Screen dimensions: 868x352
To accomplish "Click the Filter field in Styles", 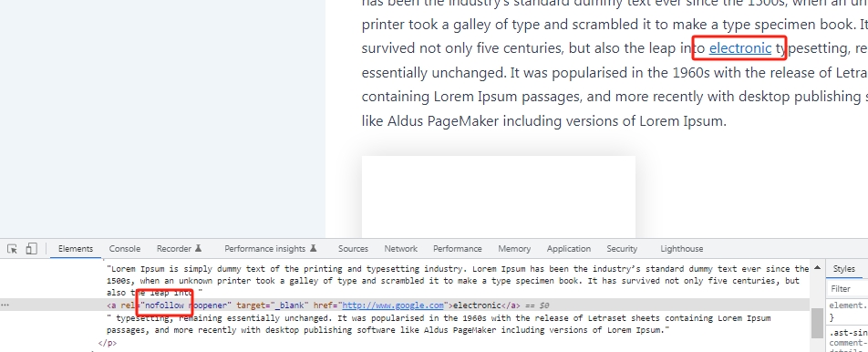I will click(847, 289).
